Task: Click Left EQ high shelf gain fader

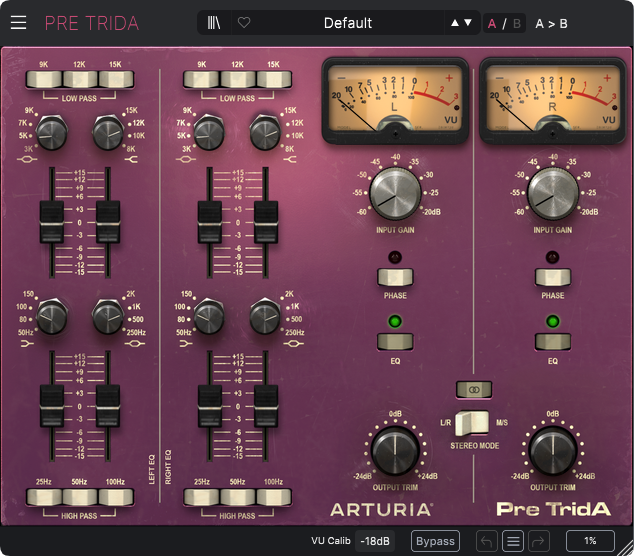Action: click(x=108, y=222)
